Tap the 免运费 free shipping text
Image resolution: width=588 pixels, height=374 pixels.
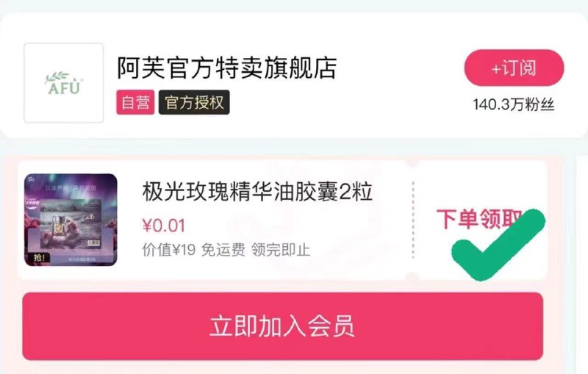(x=223, y=250)
